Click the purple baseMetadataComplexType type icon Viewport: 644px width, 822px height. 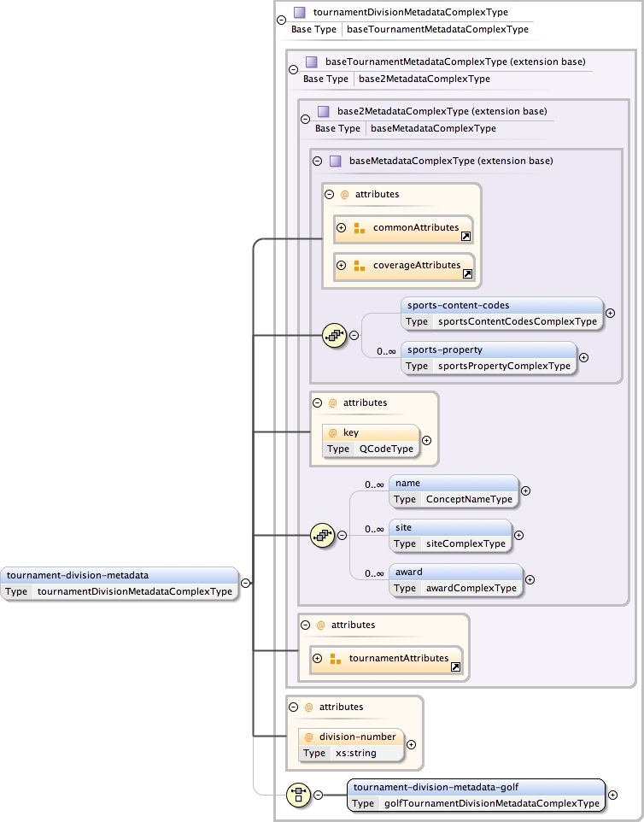(335, 161)
